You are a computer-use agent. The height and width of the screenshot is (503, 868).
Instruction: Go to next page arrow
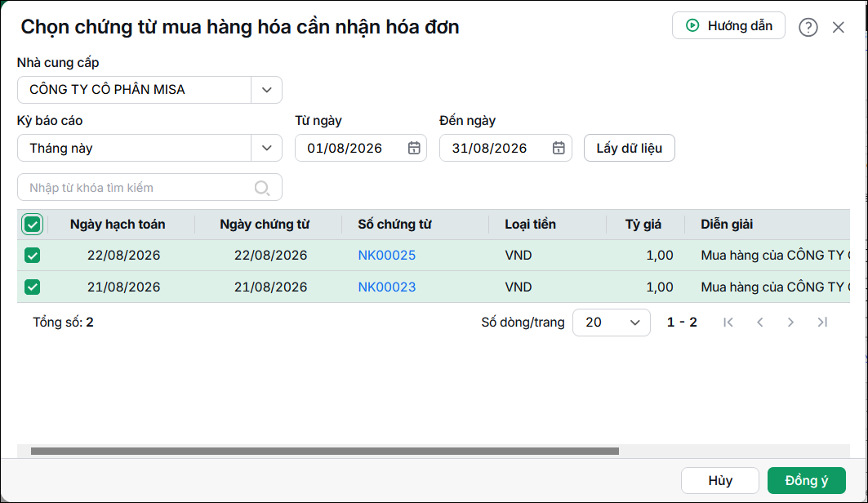tap(790, 322)
